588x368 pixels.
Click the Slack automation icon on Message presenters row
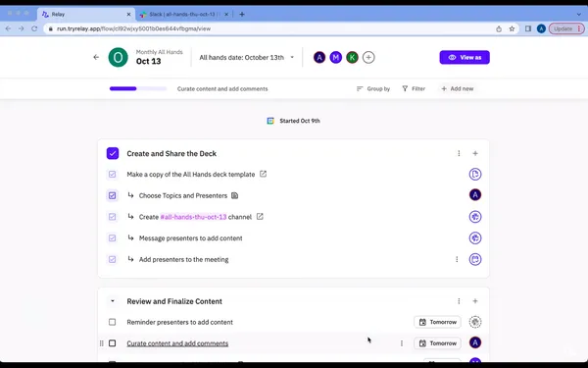point(475,238)
